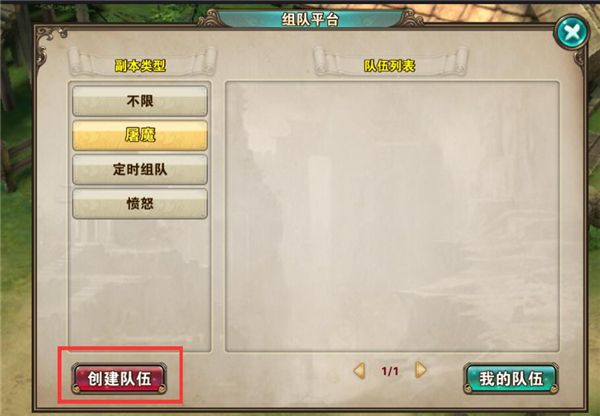Open 我的队伍 with the teal button
Image resolution: width=600 pixels, height=416 pixels.
click(x=511, y=378)
